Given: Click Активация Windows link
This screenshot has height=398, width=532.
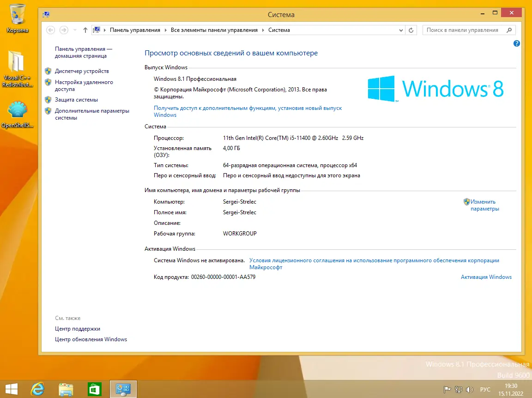Looking at the screenshot, I should [x=486, y=277].
